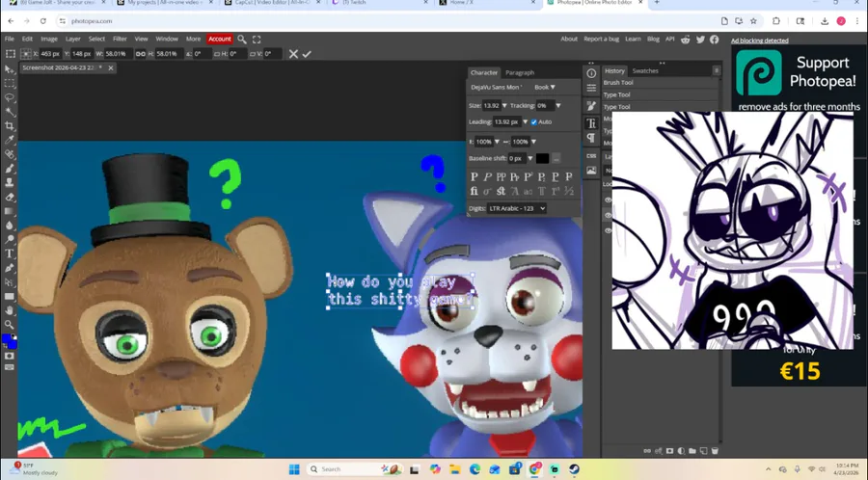Open the CSS panel icon
868x480 pixels.
coord(591,156)
